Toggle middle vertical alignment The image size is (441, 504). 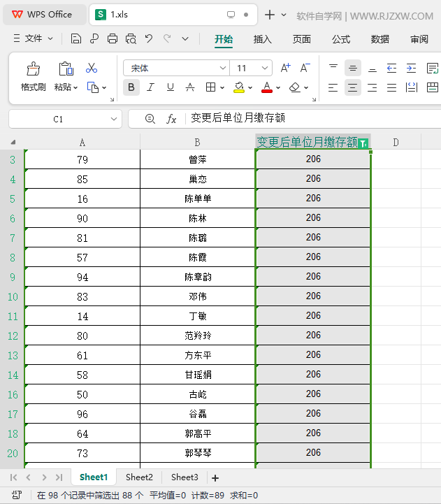353,68
